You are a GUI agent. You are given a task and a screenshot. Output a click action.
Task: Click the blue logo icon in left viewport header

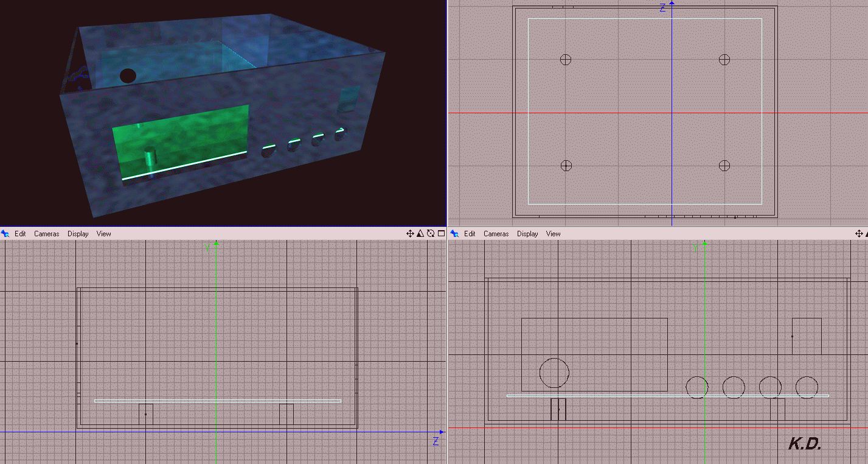pyautogui.click(x=5, y=233)
